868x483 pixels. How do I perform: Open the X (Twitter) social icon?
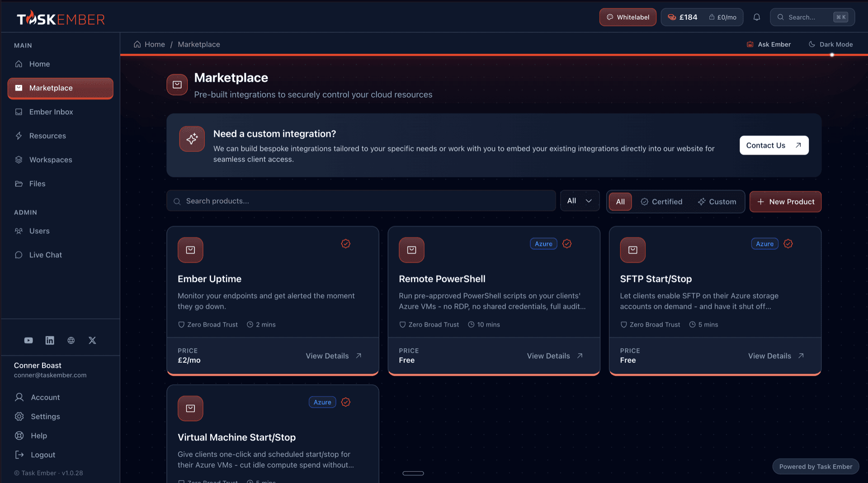tap(92, 341)
